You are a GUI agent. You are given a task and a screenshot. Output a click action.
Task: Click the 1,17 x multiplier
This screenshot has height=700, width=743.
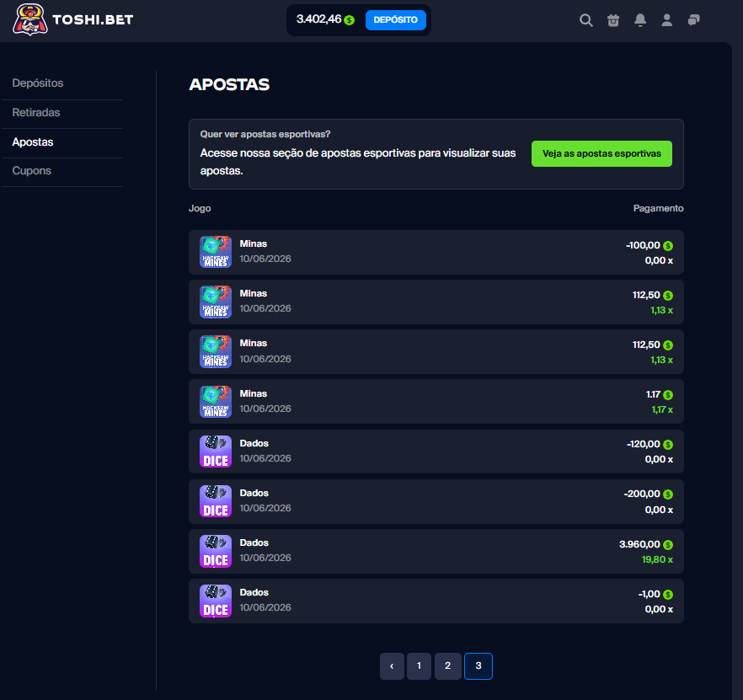tap(662, 410)
